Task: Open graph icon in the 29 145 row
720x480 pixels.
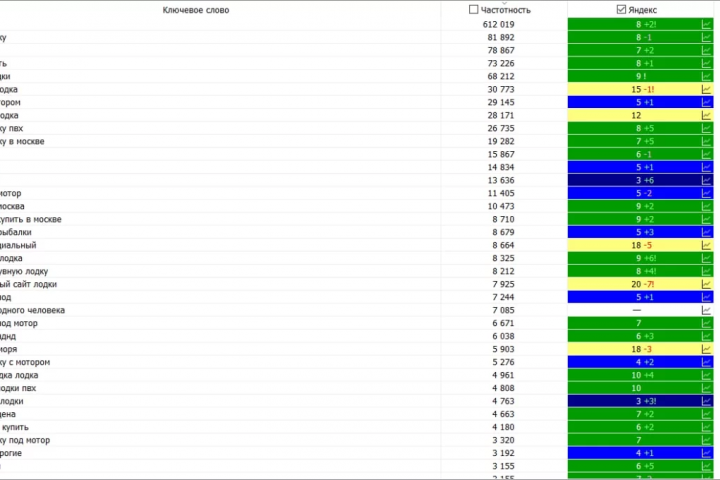Action: click(x=706, y=102)
